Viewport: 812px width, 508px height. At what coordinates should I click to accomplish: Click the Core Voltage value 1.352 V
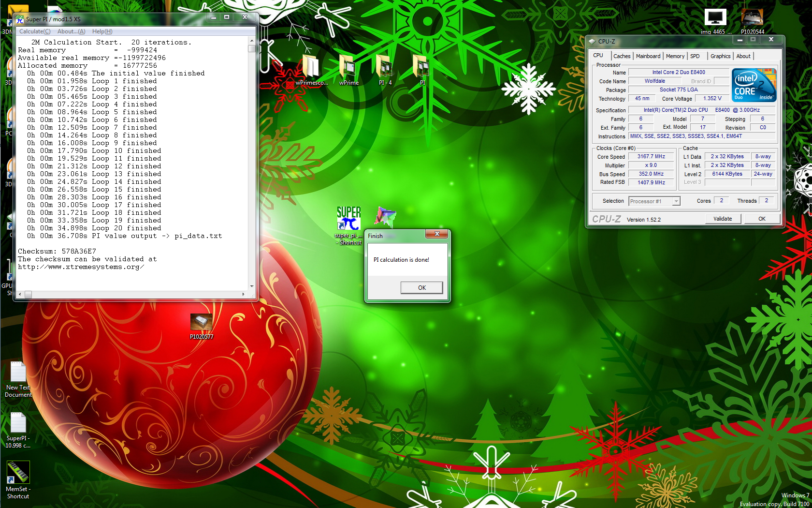click(x=712, y=98)
